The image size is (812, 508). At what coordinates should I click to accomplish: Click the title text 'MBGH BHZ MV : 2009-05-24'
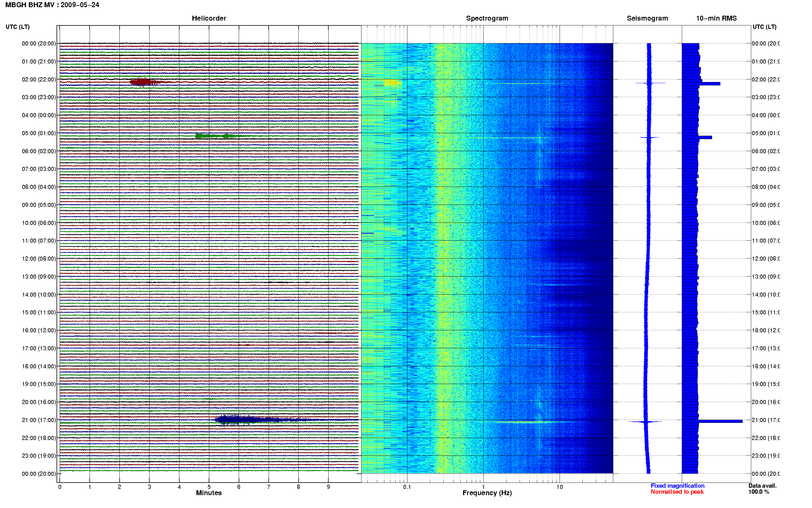[52, 5]
